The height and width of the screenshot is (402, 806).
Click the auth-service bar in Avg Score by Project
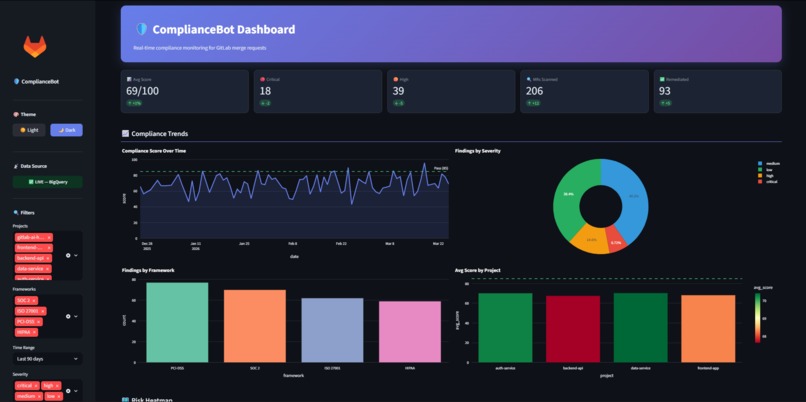click(x=505, y=328)
